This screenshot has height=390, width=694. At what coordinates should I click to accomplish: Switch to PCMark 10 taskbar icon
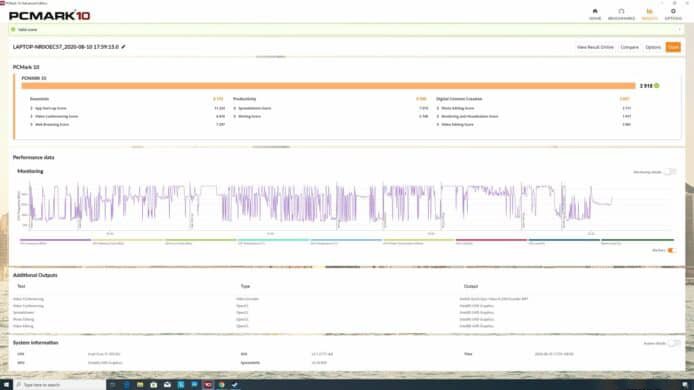[x=208, y=385]
